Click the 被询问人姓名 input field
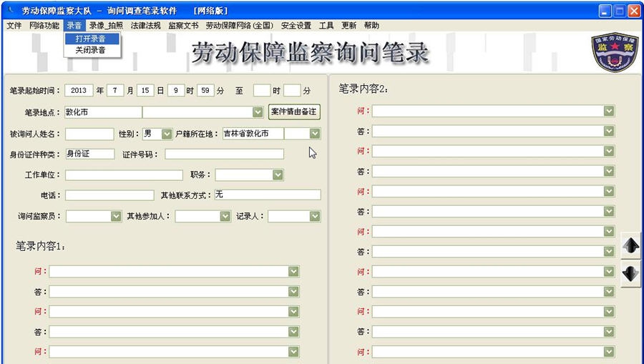Image resolution: width=644 pixels, height=364 pixels. coord(89,134)
